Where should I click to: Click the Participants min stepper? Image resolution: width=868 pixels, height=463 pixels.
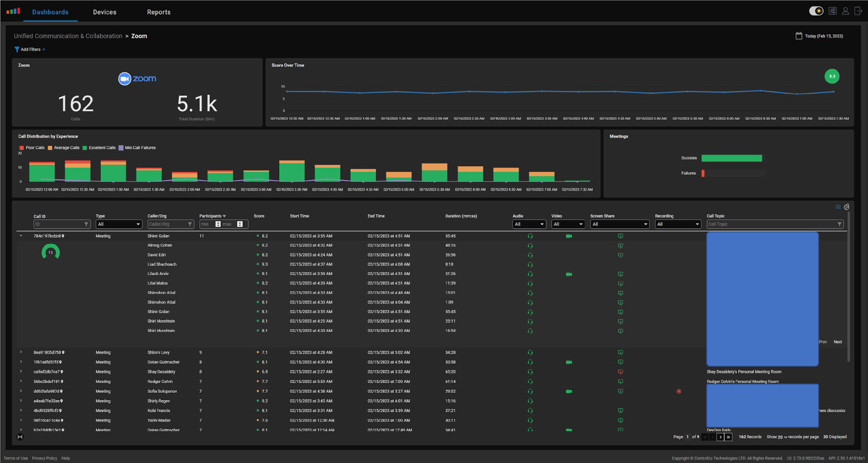click(218, 224)
